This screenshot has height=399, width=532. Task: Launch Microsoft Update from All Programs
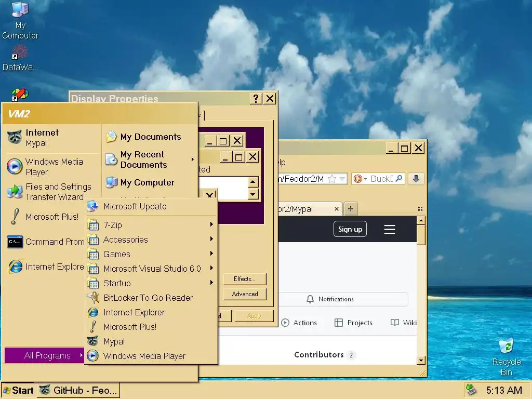click(151, 206)
